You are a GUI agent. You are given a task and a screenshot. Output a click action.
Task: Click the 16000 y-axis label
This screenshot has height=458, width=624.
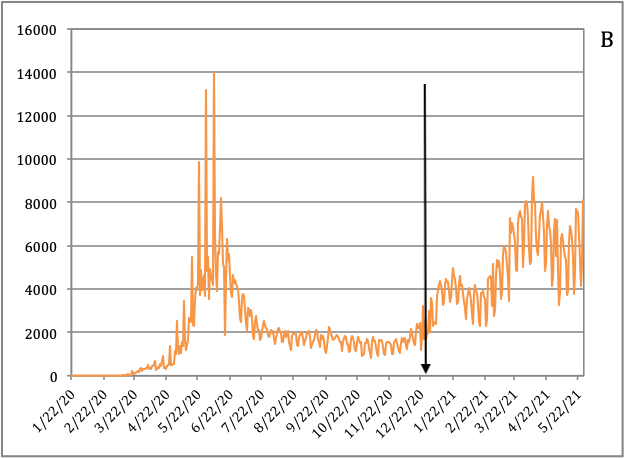[x=37, y=30]
